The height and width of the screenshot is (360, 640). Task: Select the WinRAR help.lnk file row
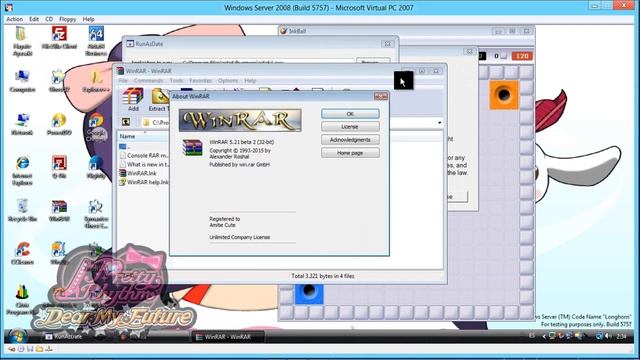point(144,182)
